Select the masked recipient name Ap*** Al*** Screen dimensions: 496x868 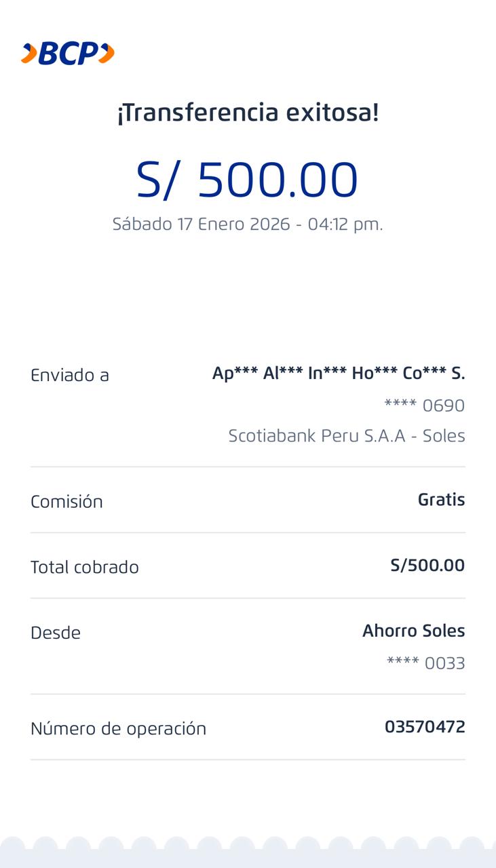point(338,373)
